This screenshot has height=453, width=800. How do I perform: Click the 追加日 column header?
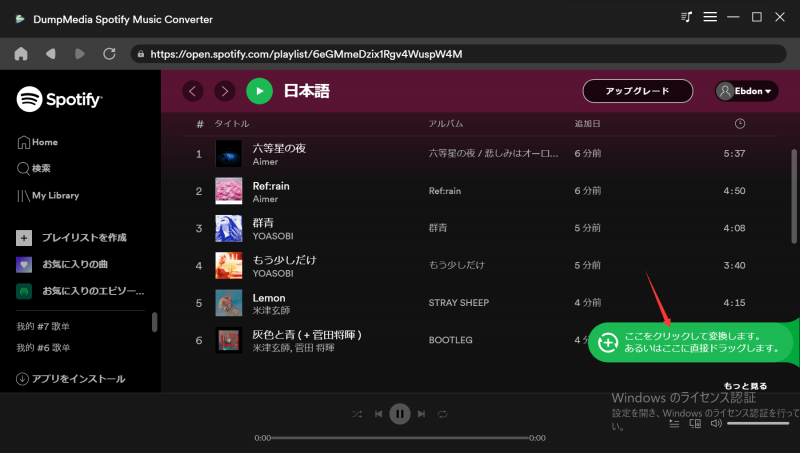(587, 123)
